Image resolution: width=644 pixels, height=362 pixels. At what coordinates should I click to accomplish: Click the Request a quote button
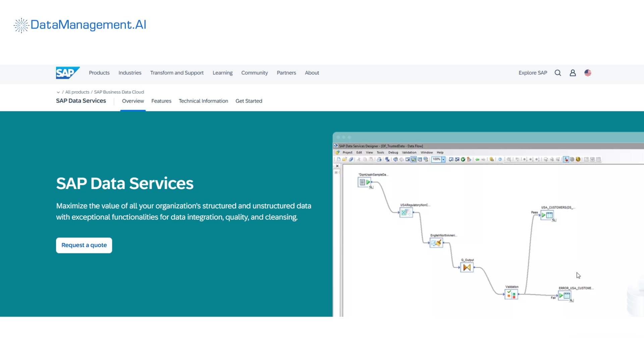(x=84, y=245)
